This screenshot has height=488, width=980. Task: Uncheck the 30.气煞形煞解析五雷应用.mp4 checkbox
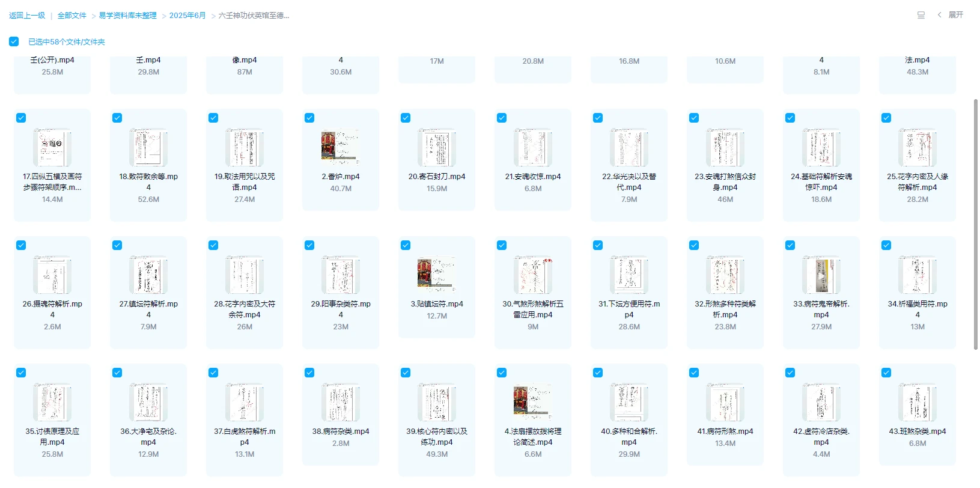(502, 245)
